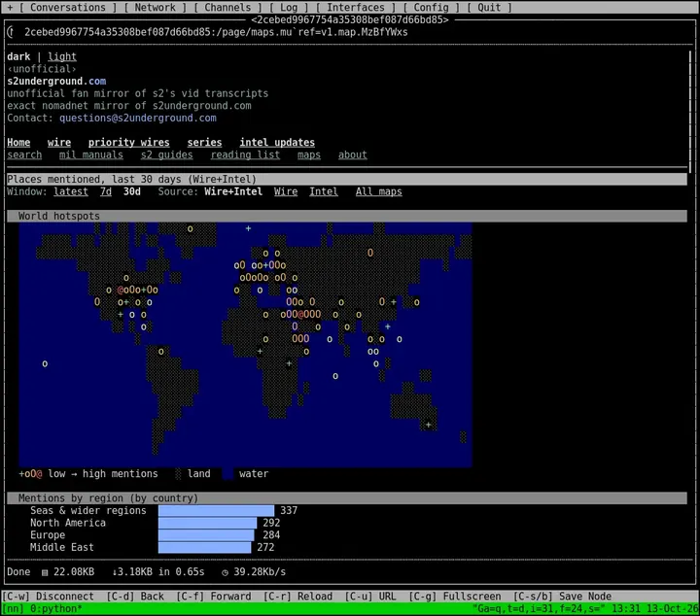The width and height of the screenshot is (700, 616).
Task: Click the s2underground.com site title
Action: pyautogui.click(x=56, y=82)
